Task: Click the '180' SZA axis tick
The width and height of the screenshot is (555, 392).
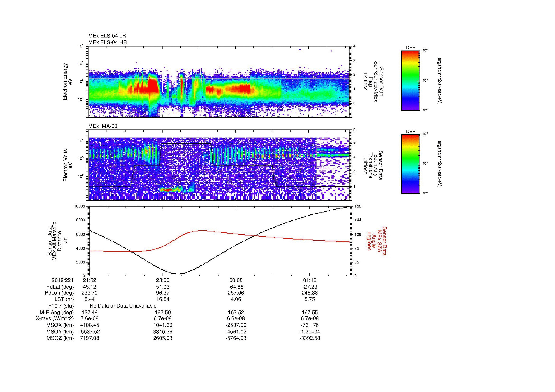Action: point(358,206)
